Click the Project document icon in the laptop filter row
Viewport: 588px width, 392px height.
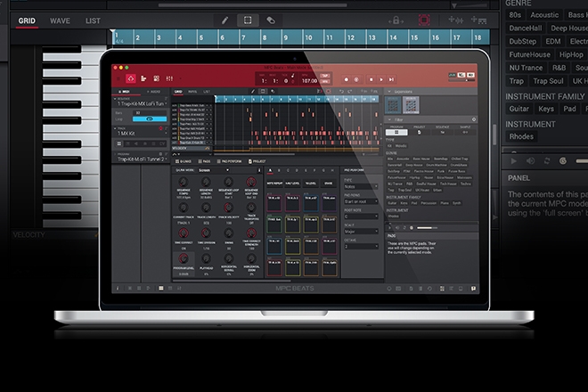click(420, 132)
